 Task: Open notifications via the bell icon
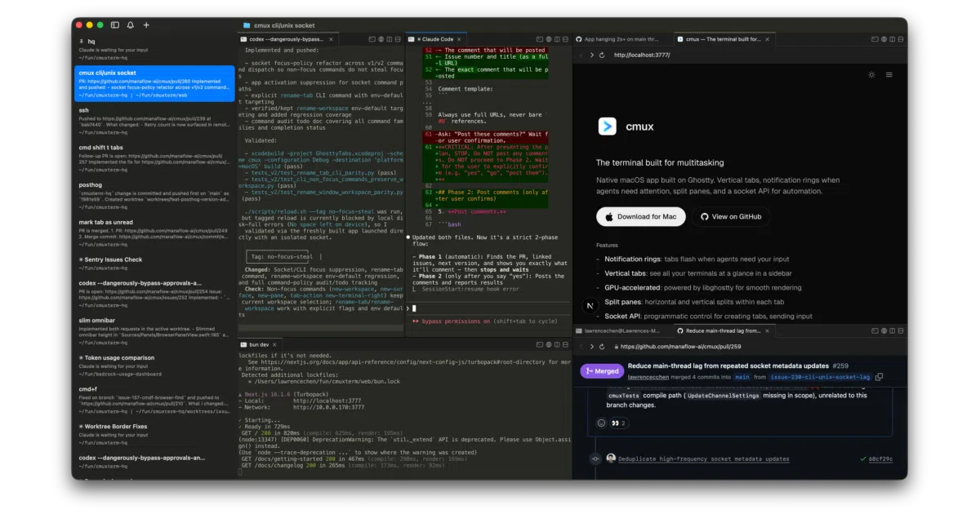(131, 25)
